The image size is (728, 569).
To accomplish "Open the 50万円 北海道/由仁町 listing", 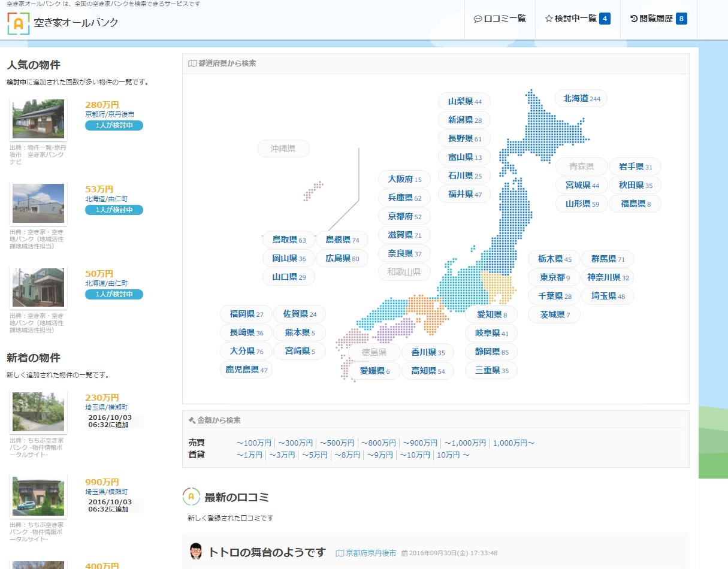I will tap(106, 283).
